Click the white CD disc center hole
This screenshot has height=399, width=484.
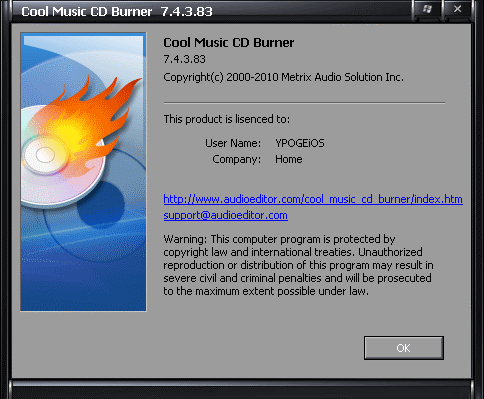pyautogui.click(x=45, y=155)
